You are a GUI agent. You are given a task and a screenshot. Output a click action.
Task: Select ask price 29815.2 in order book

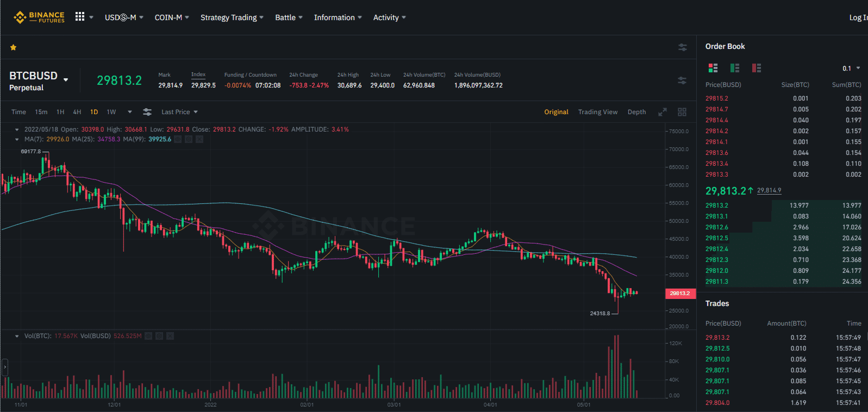click(x=717, y=98)
